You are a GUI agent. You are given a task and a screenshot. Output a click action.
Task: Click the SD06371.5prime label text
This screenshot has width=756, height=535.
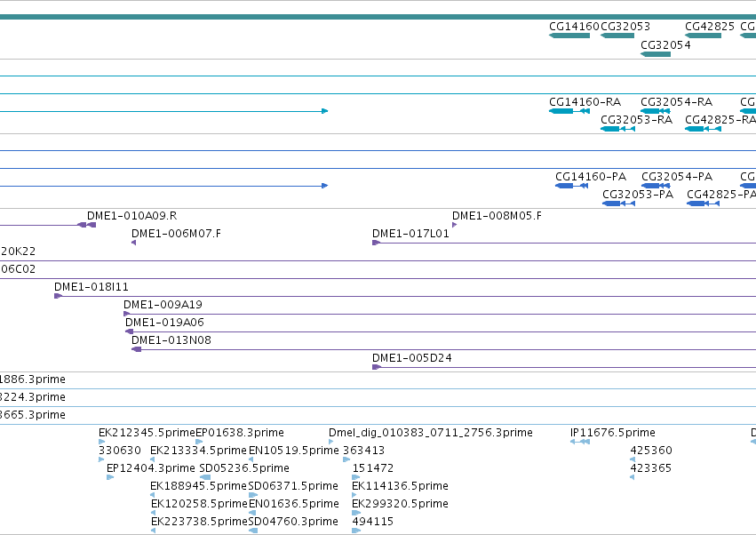click(293, 486)
